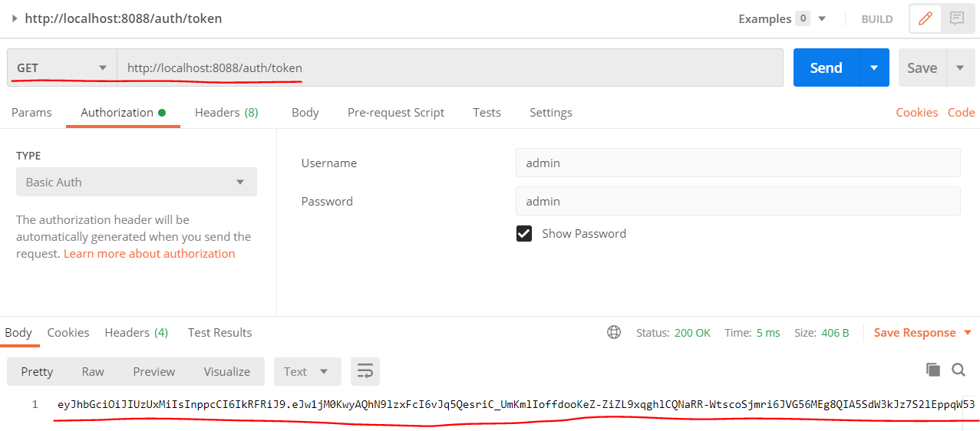Click the Username input field
This screenshot has height=431, width=980.
pos(737,163)
